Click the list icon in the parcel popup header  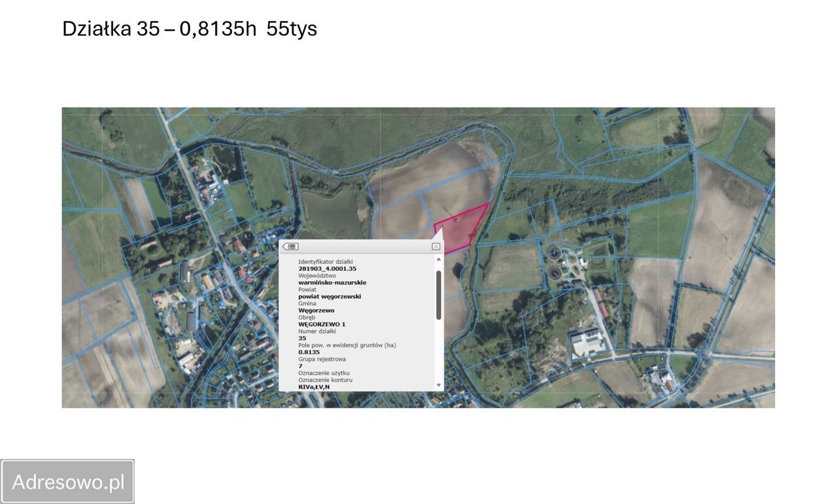click(290, 246)
